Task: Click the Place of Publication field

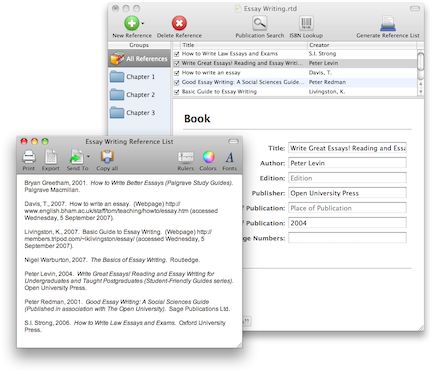Action: (347, 208)
